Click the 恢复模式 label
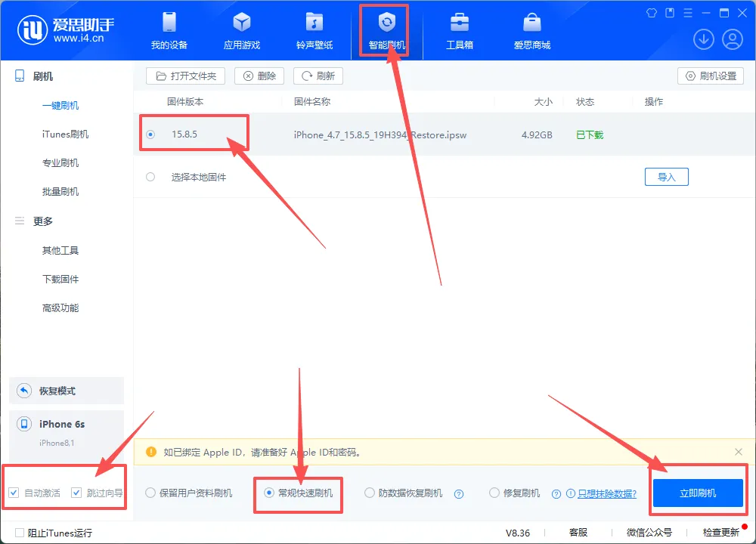Image resolution: width=756 pixels, height=544 pixels. [x=57, y=391]
